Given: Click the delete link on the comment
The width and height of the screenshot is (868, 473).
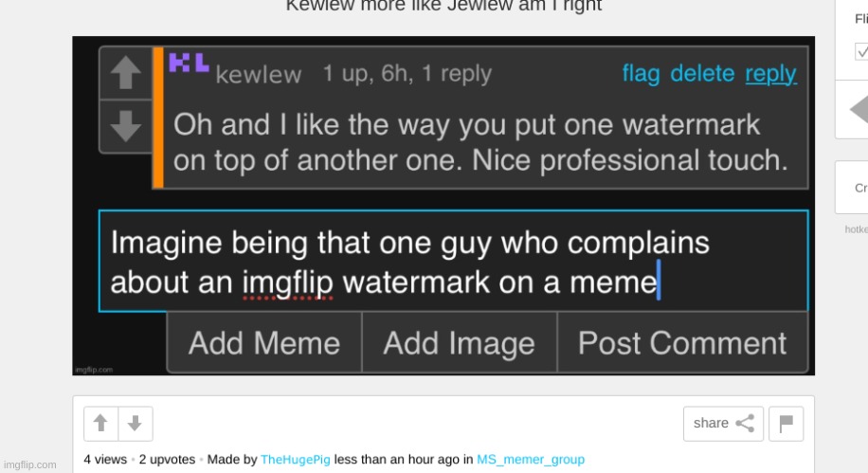Looking at the screenshot, I should click(702, 73).
